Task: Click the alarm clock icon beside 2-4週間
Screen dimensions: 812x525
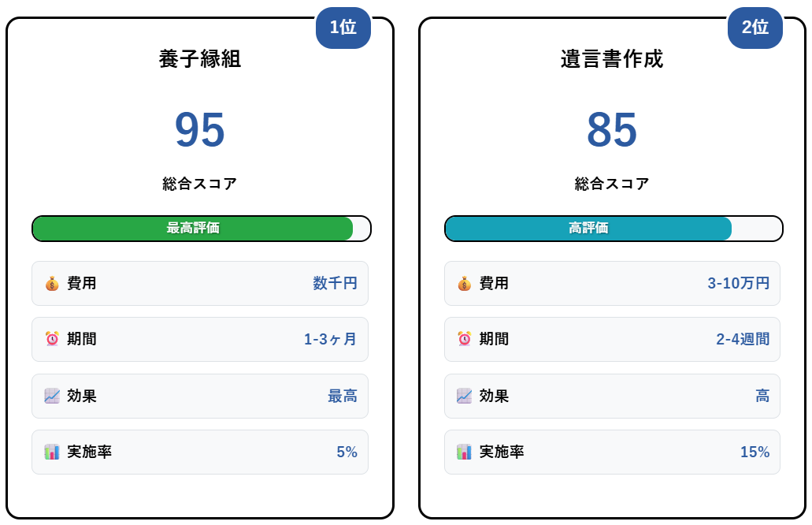Action: click(x=464, y=339)
